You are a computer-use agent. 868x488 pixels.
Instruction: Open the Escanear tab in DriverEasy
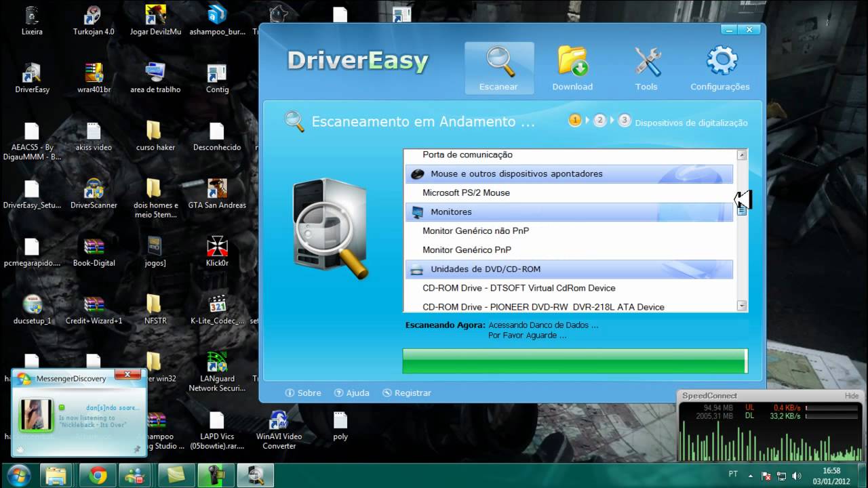click(499, 68)
